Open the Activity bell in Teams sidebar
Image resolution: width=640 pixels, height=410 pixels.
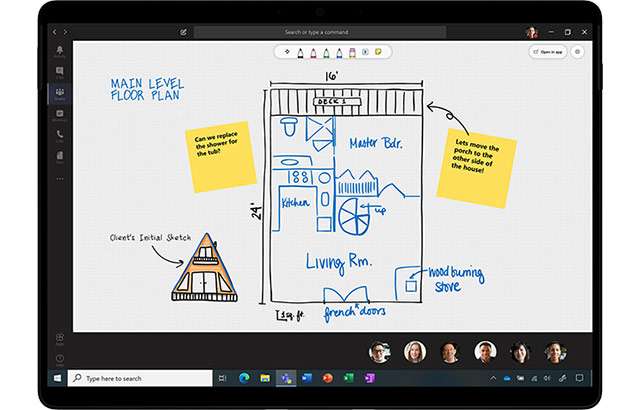(x=60, y=51)
